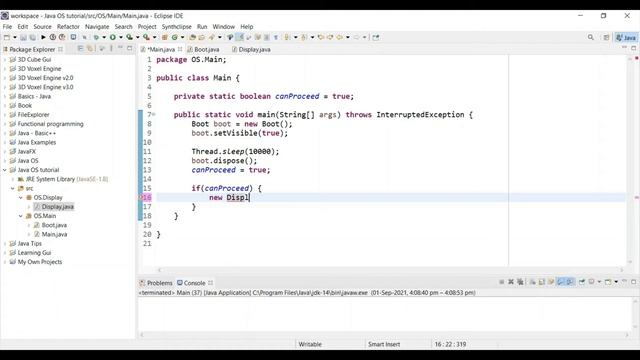The image size is (640, 360).
Task: Open Package Explorer view menu icon
Action: (x=111, y=49)
